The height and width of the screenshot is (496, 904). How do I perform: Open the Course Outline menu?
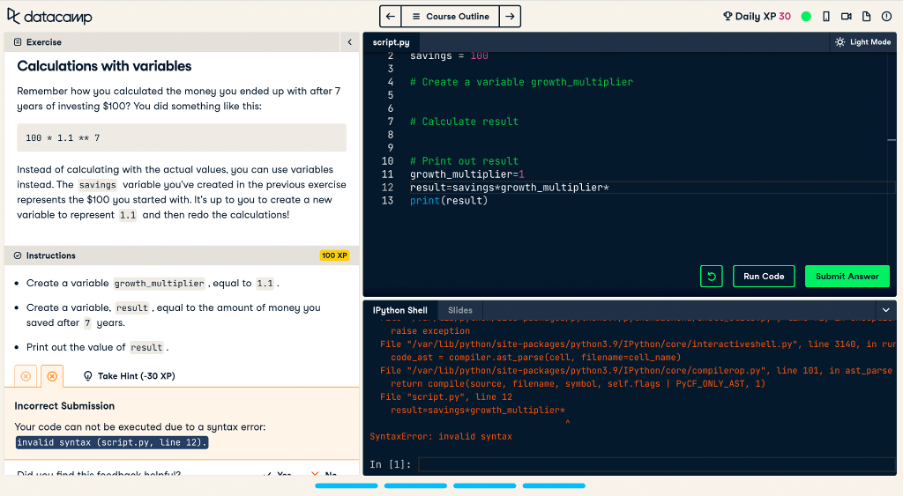pos(450,16)
